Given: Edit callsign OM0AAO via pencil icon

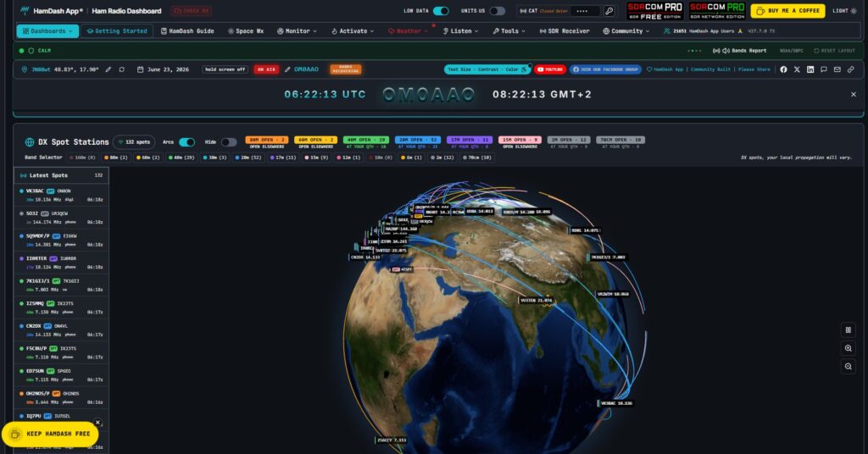Looking at the screenshot, I should coord(287,69).
